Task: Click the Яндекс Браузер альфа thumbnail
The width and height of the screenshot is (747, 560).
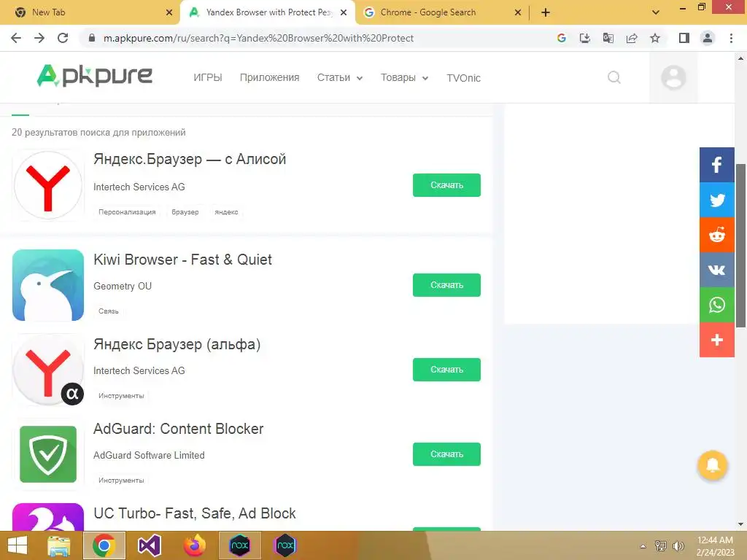Action: pyautogui.click(x=48, y=370)
